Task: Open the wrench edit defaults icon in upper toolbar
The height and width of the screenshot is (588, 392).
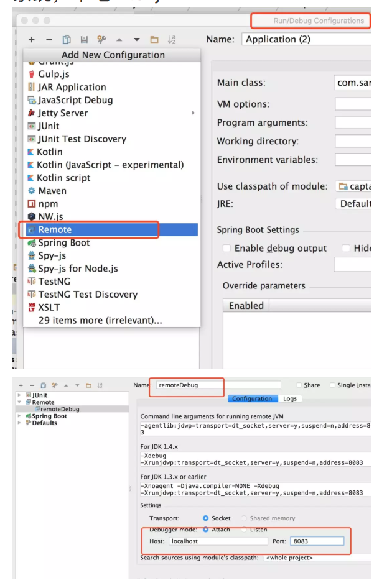Action: [101, 39]
